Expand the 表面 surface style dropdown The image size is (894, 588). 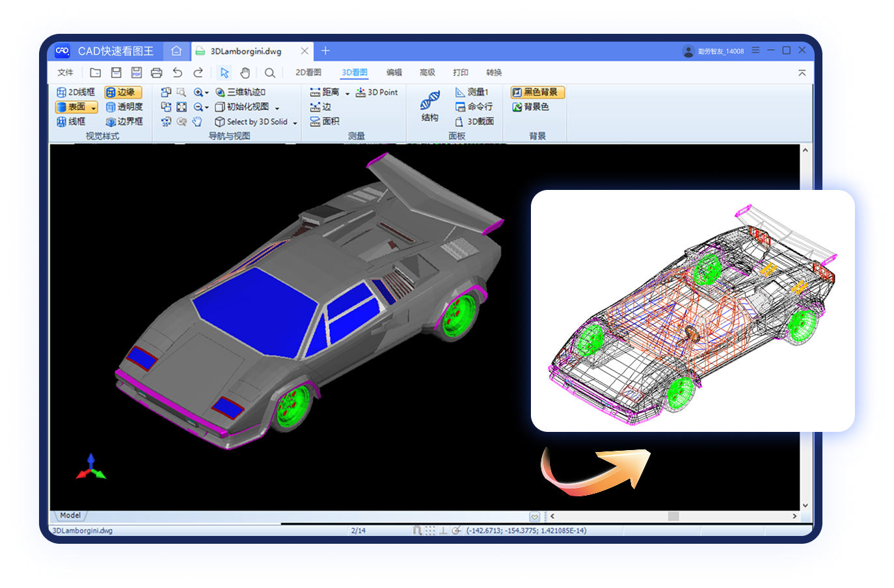tap(94, 107)
